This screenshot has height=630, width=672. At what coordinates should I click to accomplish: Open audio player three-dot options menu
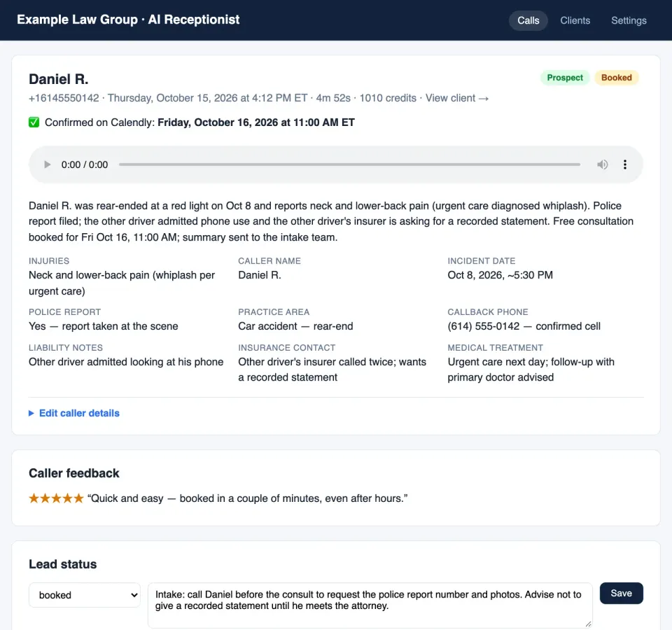tap(625, 164)
